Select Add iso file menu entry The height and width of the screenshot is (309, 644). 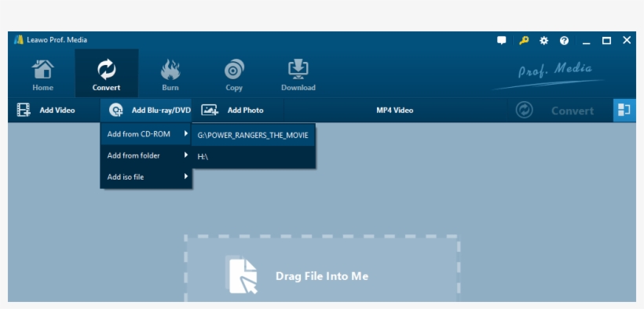(x=146, y=177)
